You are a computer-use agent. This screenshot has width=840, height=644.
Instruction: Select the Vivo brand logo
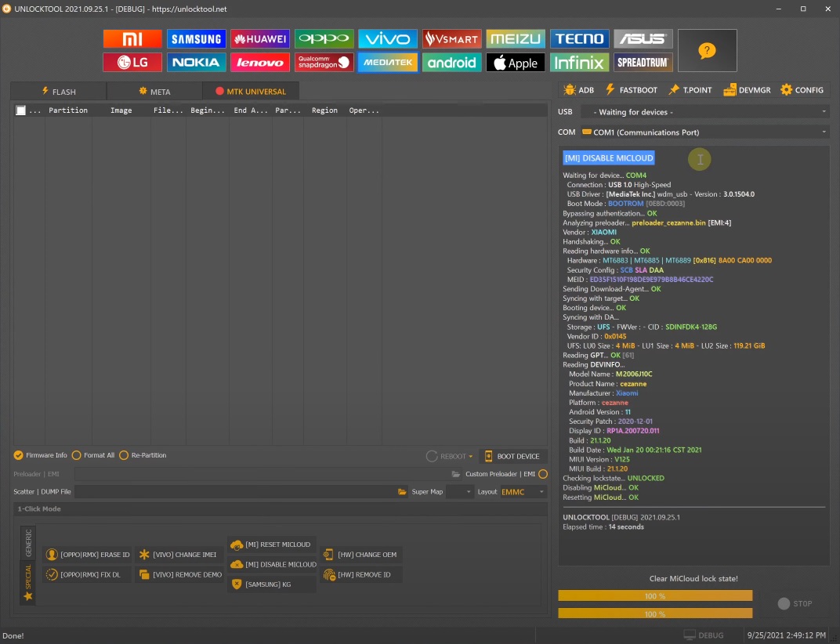[x=388, y=38]
